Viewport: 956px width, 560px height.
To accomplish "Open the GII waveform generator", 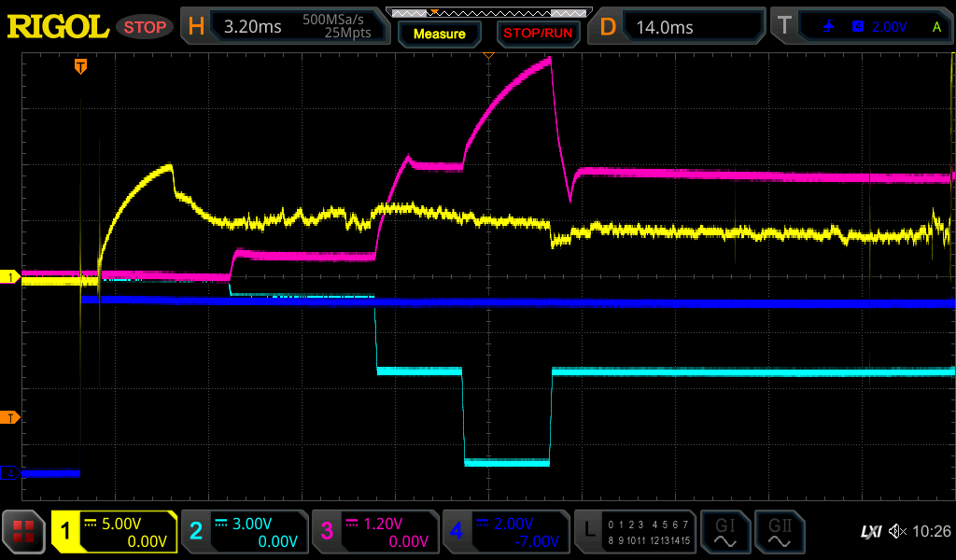I will (779, 532).
